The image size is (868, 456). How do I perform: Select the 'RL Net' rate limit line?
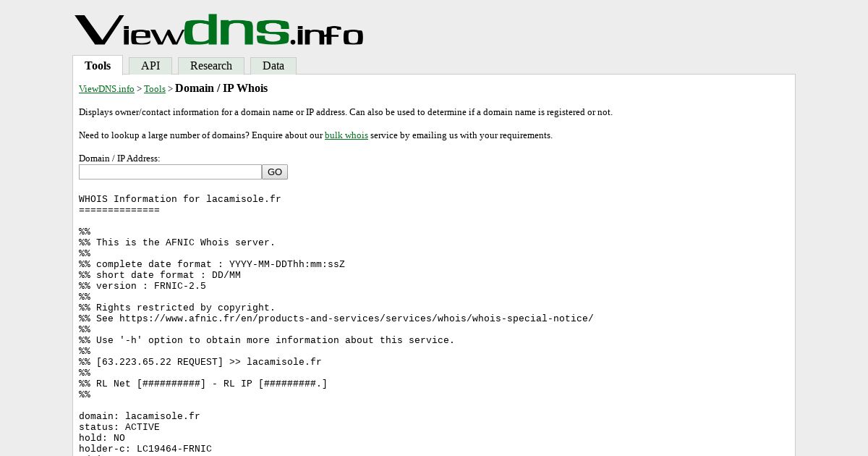203,384
